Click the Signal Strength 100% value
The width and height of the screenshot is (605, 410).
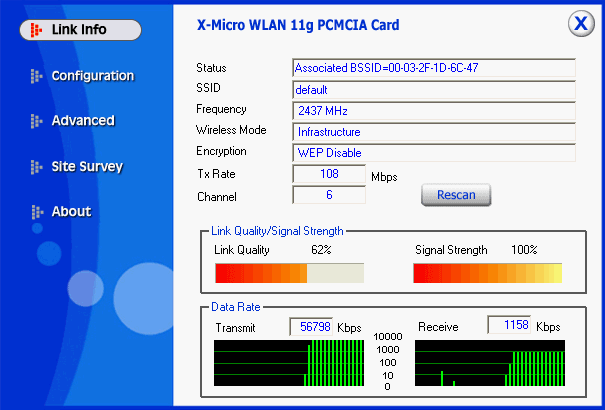pos(524,250)
